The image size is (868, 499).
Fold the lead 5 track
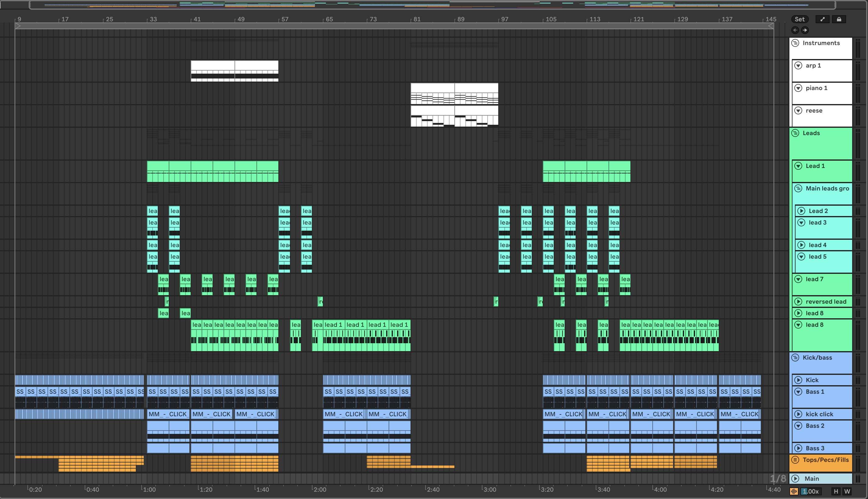(802, 256)
